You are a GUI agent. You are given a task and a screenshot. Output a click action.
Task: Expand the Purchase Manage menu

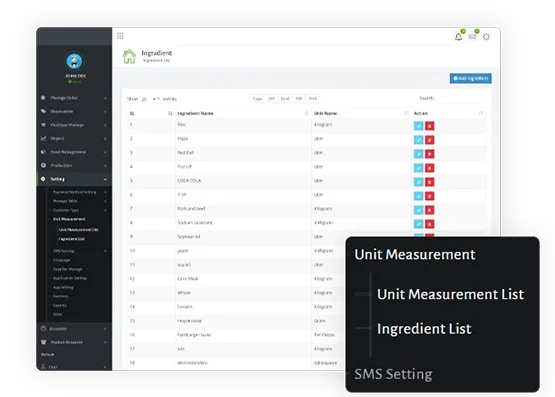(x=74, y=125)
